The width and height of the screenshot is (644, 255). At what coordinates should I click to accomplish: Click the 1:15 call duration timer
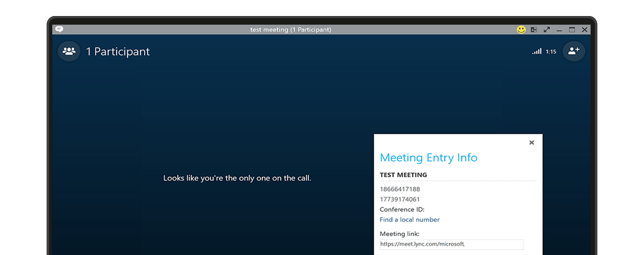tap(551, 52)
